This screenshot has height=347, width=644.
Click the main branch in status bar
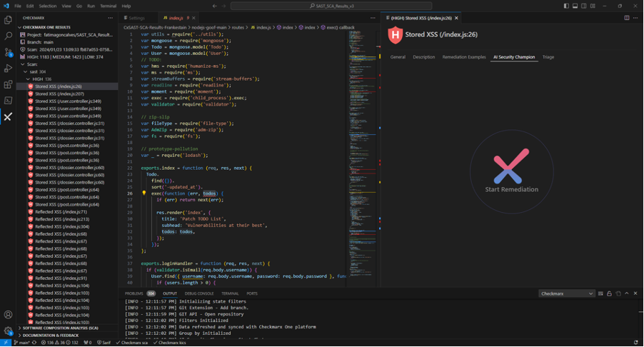click(x=21, y=343)
